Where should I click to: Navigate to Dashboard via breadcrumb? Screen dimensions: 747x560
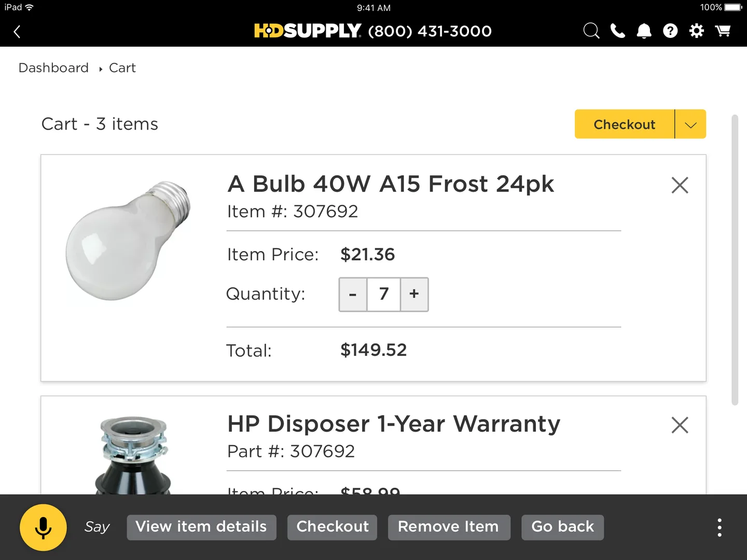pyautogui.click(x=53, y=67)
